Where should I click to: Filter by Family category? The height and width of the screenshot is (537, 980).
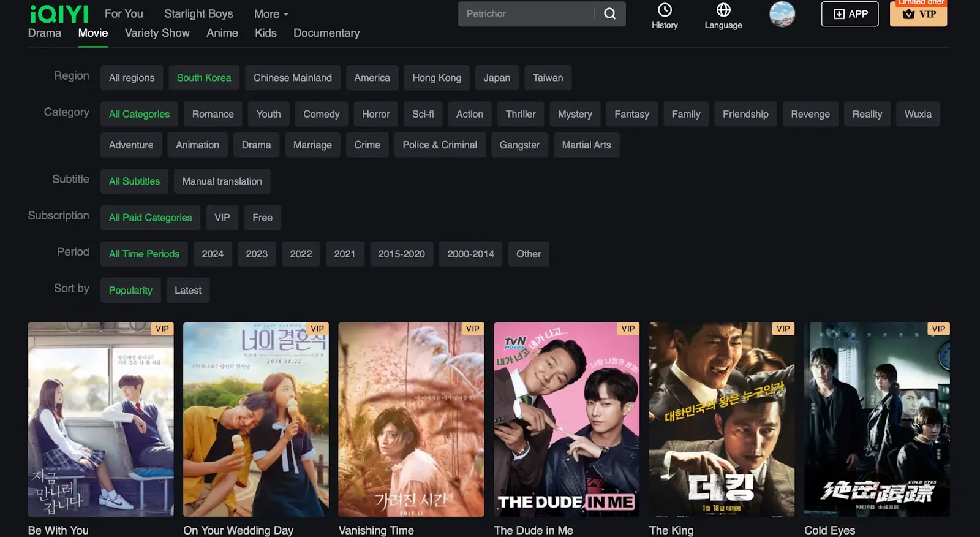click(686, 114)
